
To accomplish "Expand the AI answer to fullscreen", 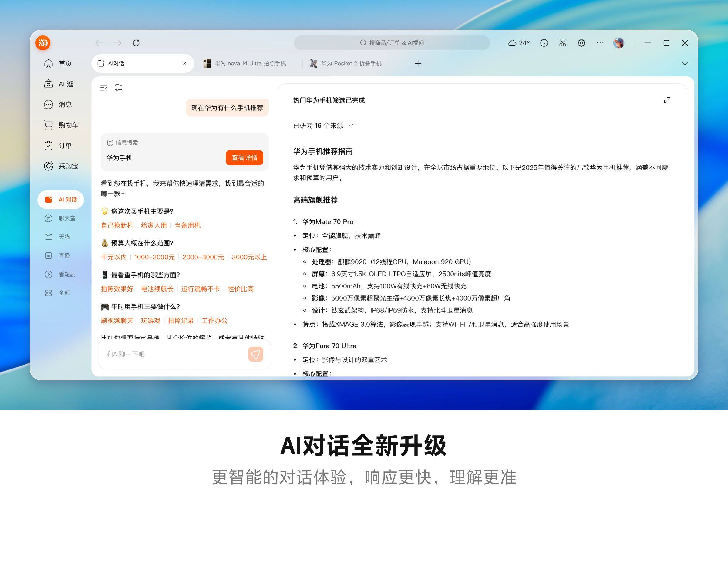I will [667, 100].
